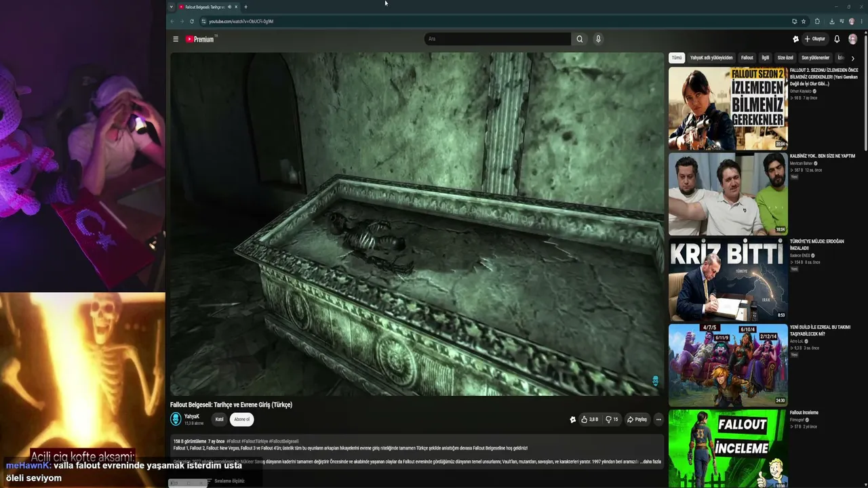Click the '158 B görüntüleme' view count text

coord(190,441)
